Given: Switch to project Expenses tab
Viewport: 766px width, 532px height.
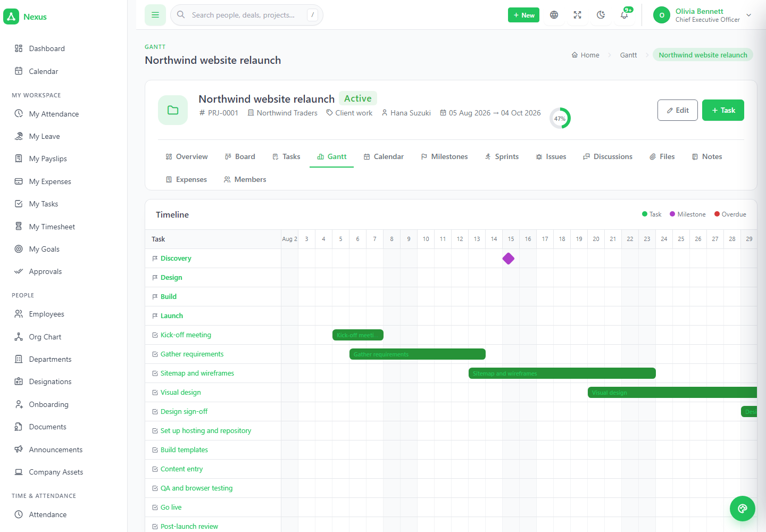Looking at the screenshot, I should [x=186, y=179].
